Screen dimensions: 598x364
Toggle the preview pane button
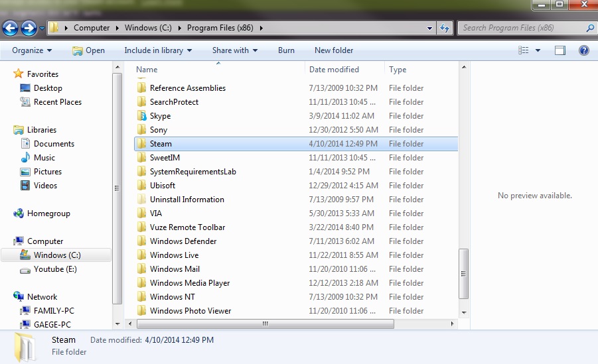pyautogui.click(x=560, y=50)
